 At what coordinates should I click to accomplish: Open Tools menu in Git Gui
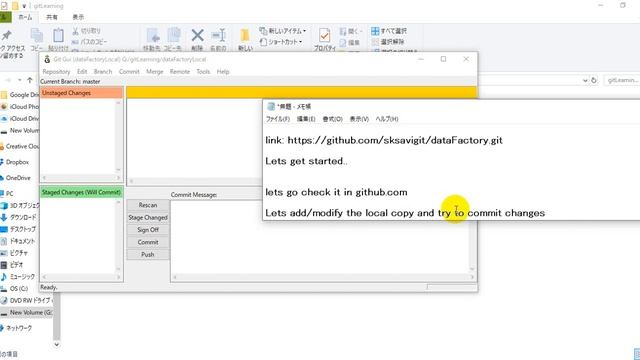[203, 71]
